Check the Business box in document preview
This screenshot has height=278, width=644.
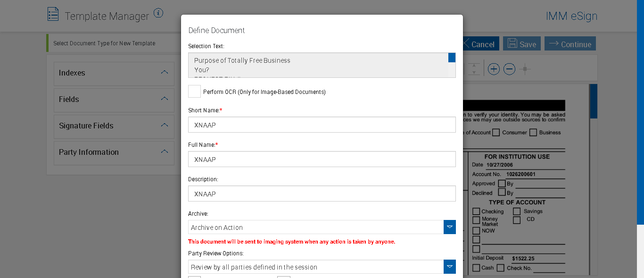point(533,133)
